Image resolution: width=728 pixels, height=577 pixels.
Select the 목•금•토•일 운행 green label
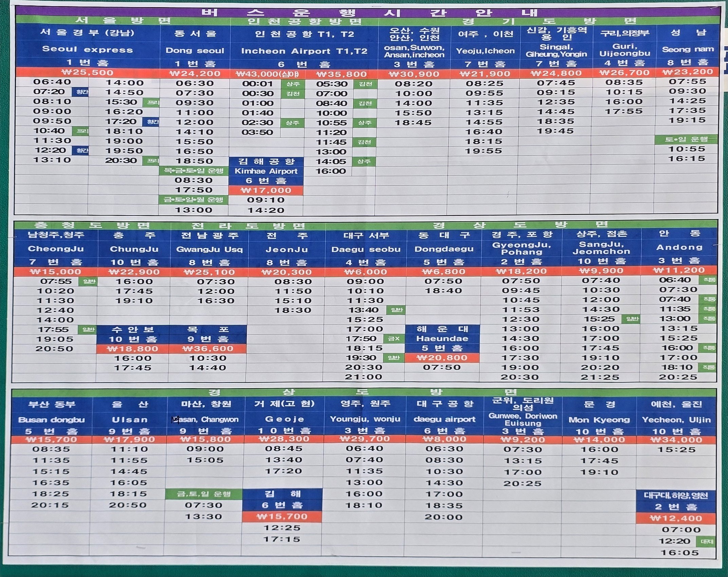(x=193, y=171)
